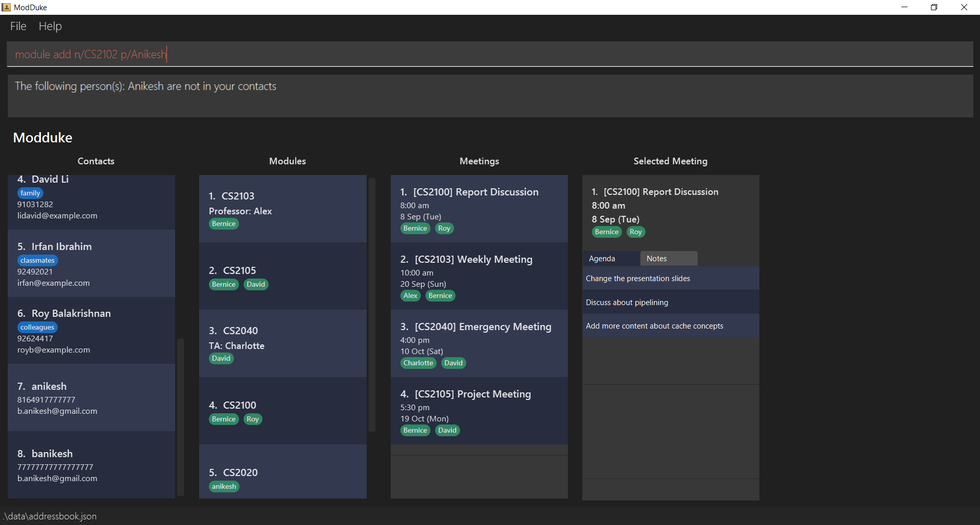Select module CS2040
980x525 pixels.
click(x=283, y=343)
